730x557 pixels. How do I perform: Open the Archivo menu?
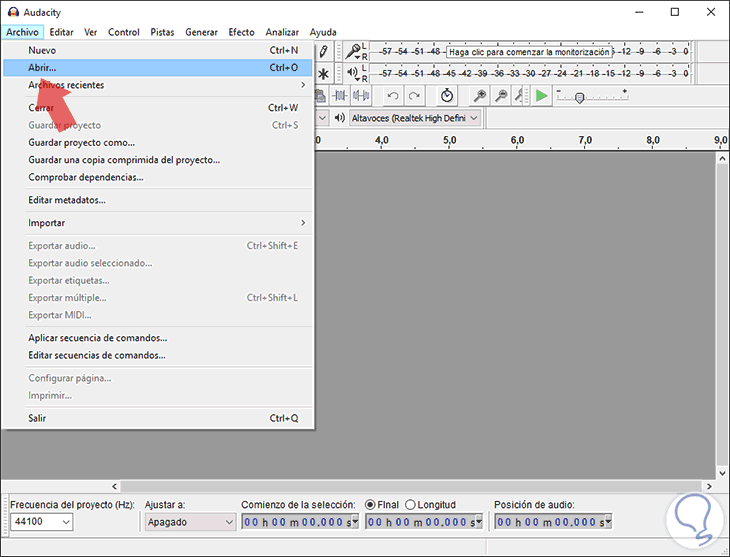pyautogui.click(x=22, y=32)
